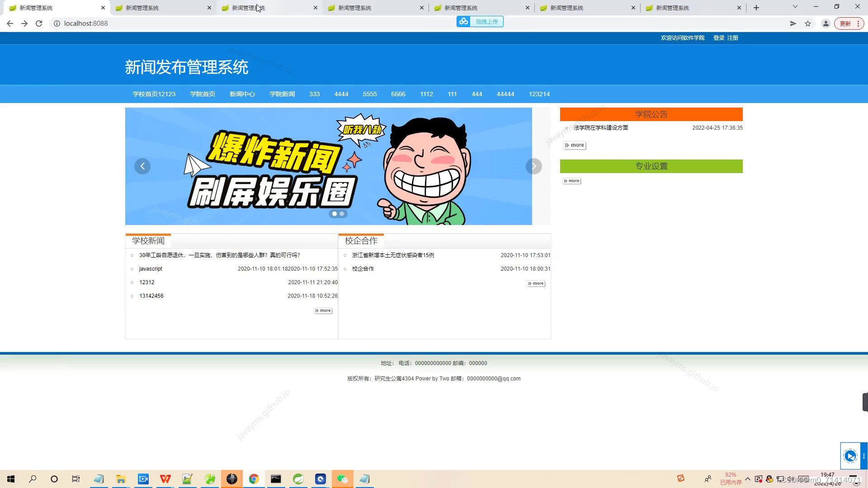Expand hidden icons in the system tray
868x488 pixels.
748,479
